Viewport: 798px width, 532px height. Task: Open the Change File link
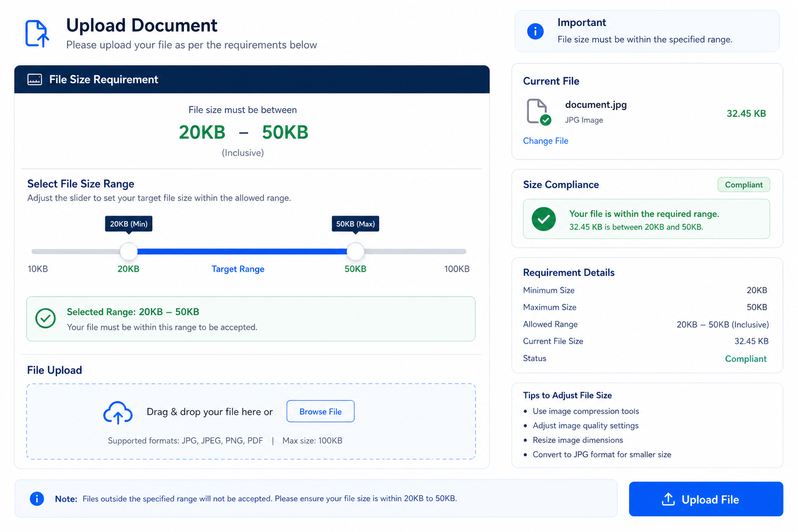coord(546,141)
